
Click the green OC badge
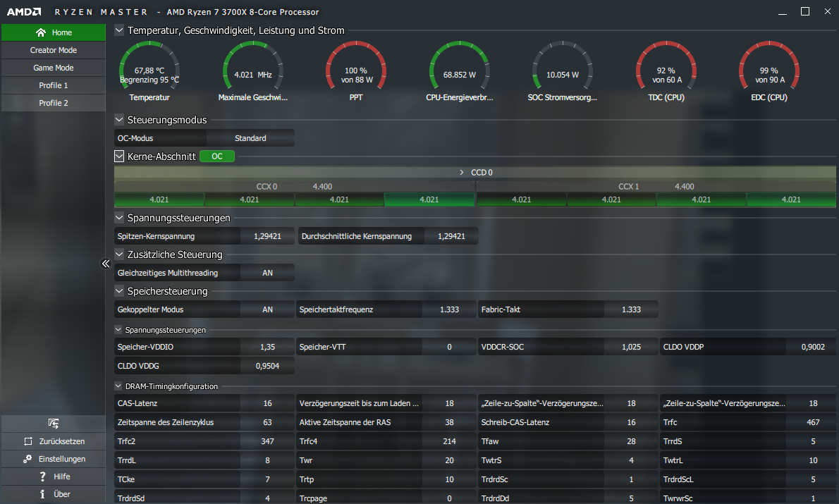pos(216,156)
